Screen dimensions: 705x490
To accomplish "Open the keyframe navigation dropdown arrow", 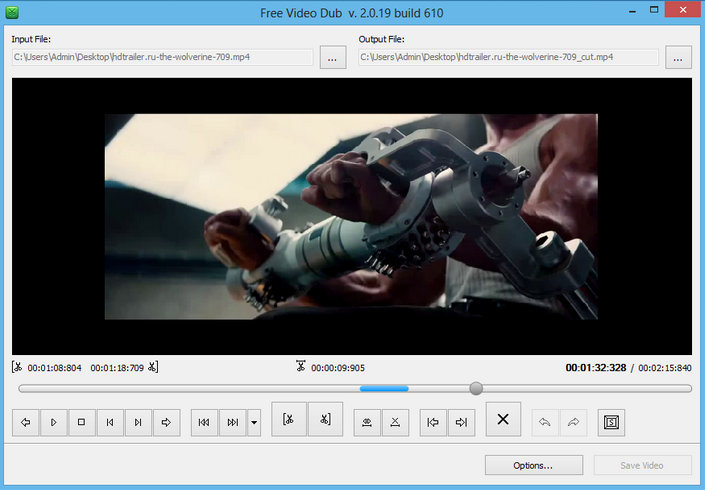I will 254,422.
